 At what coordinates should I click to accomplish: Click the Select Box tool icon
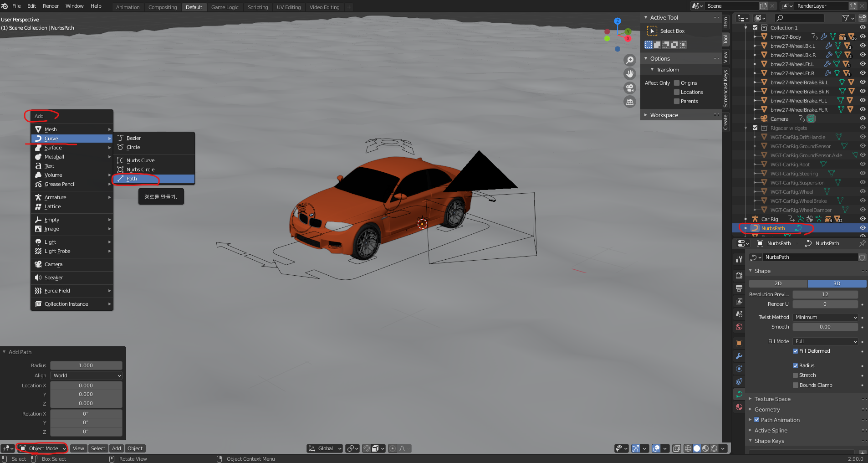[652, 31]
